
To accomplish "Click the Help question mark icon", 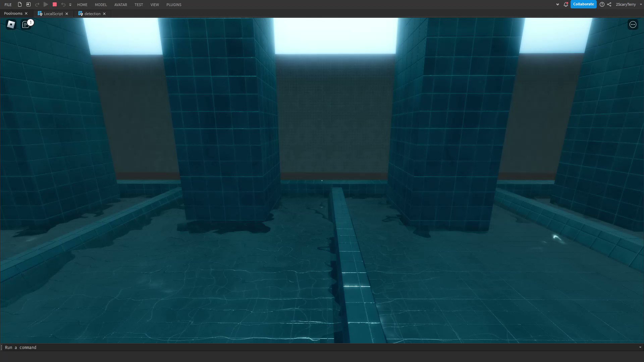I will (x=602, y=4).
